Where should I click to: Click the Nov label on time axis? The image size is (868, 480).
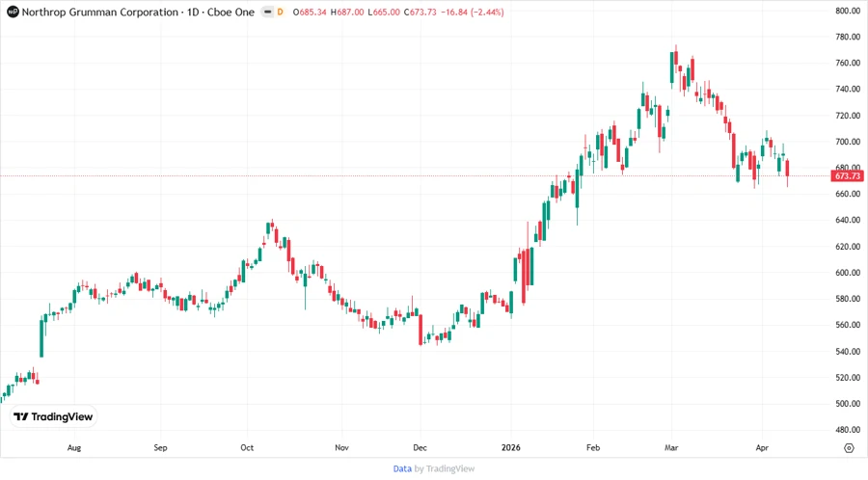pyautogui.click(x=341, y=447)
